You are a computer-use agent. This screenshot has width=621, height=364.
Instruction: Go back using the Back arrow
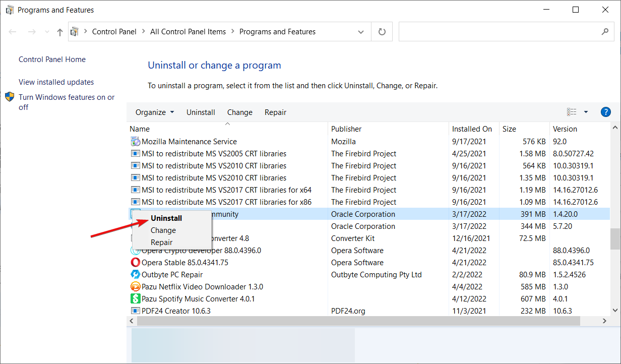click(13, 32)
